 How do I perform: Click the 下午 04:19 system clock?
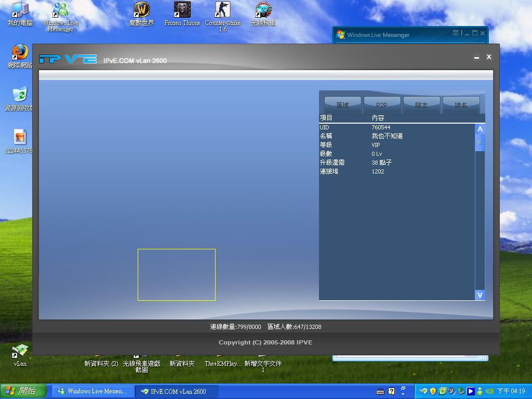[511, 391]
